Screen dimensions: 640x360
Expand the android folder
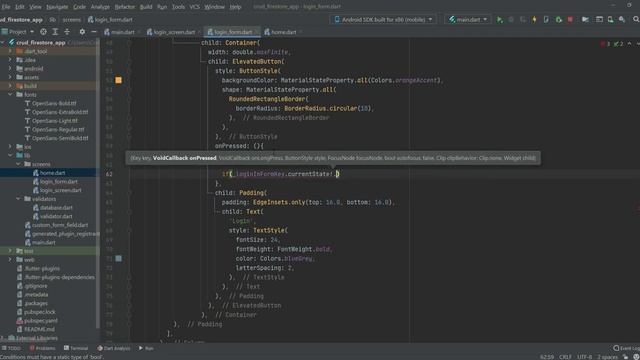[x=11, y=69]
